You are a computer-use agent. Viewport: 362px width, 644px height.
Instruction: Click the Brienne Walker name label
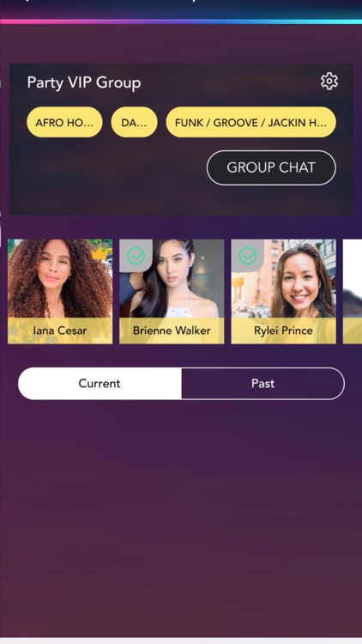tap(172, 331)
